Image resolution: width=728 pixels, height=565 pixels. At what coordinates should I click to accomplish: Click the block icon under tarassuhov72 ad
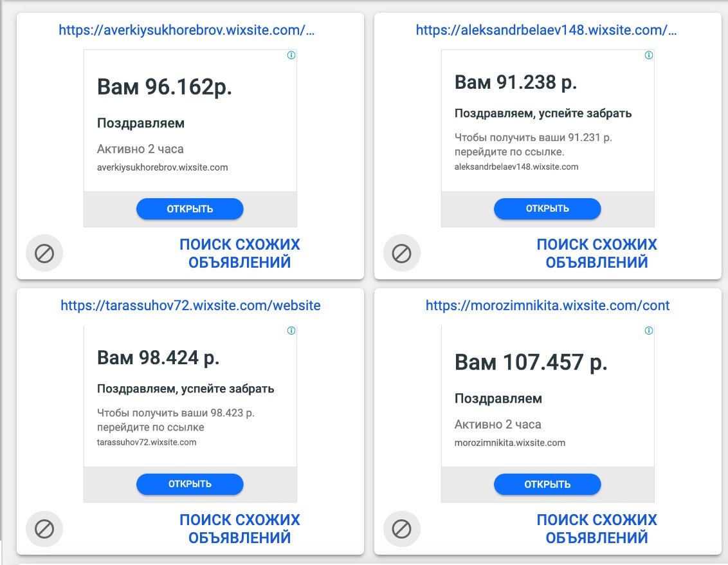point(44,529)
